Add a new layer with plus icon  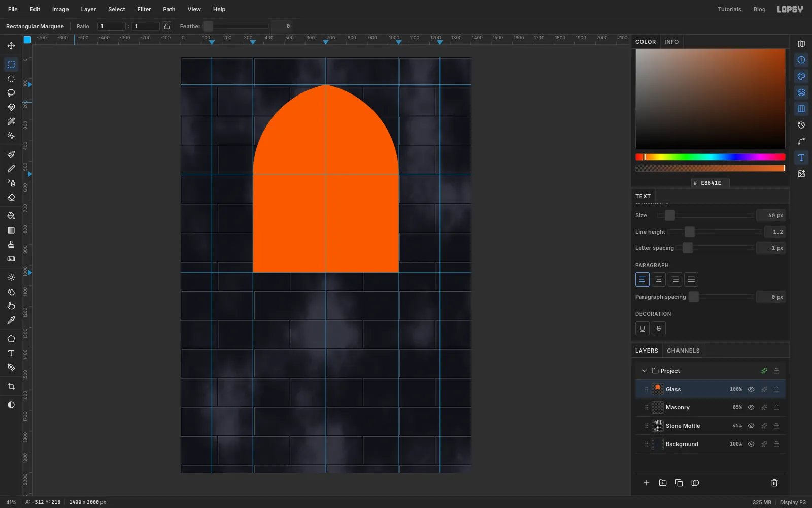(647, 483)
